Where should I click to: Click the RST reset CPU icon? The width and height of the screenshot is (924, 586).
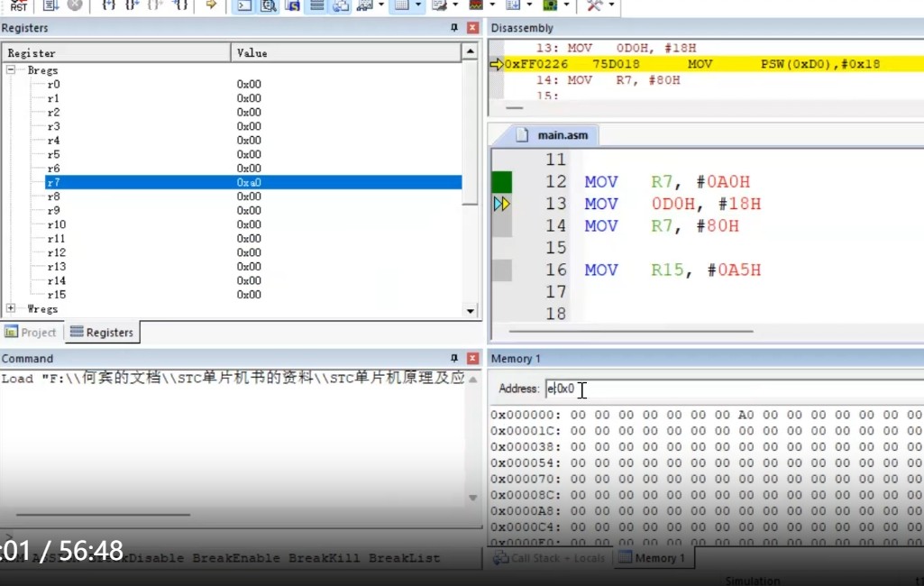(18, 5)
